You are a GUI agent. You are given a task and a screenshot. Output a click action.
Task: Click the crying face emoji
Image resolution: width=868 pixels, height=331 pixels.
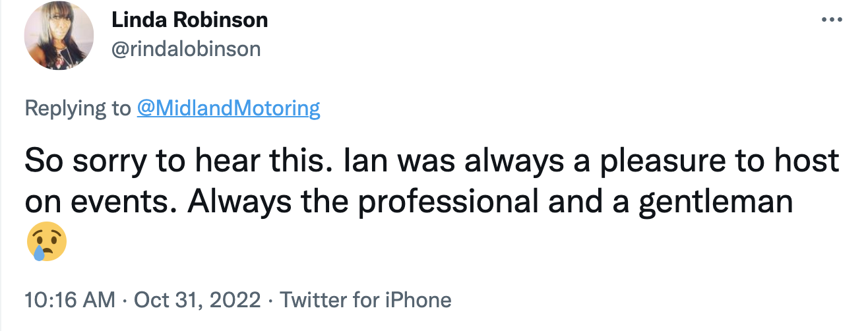point(47,241)
